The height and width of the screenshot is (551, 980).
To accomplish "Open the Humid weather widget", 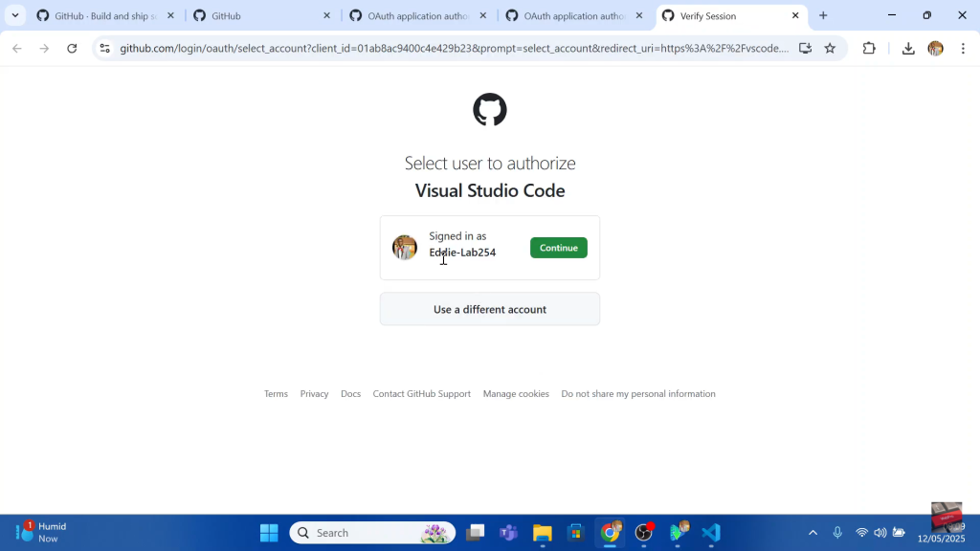I will point(41,533).
